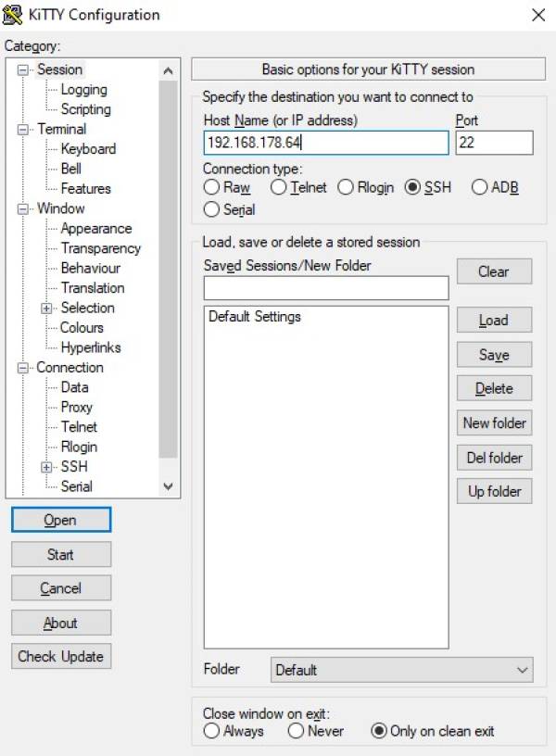Open the Connection category
This screenshot has width=556, height=756.
pos(69,368)
